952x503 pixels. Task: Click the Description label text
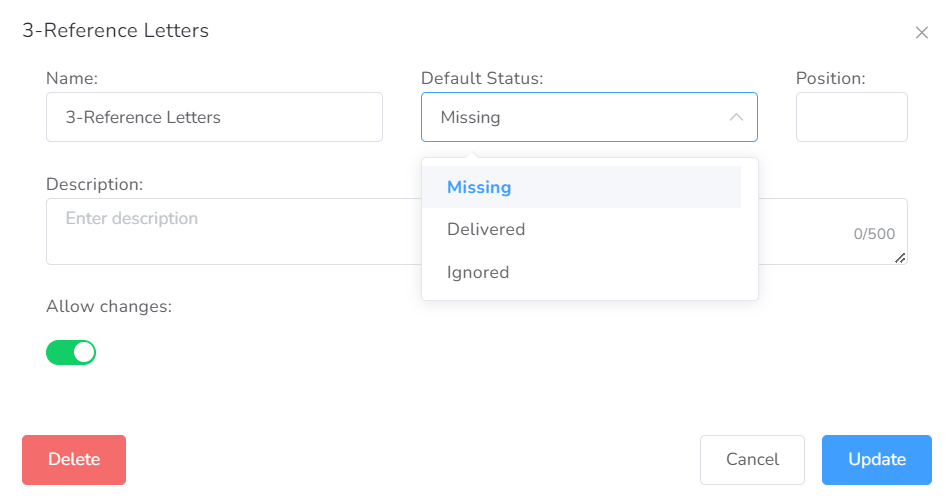click(x=95, y=184)
